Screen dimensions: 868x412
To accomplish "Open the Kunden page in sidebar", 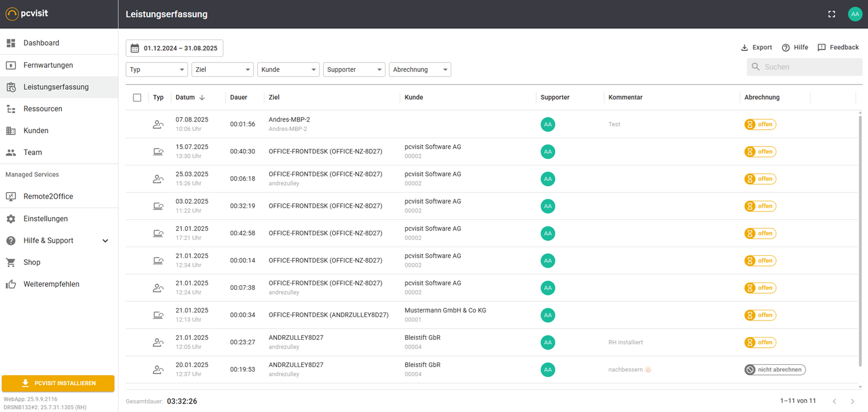I will coord(36,131).
